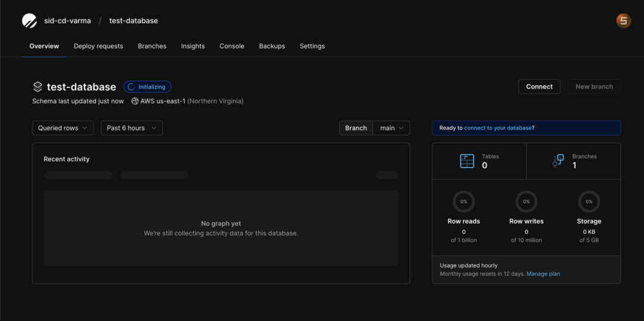Viewport: 644px width, 321px height.
Task: Click the New branch button
Action: coord(595,86)
